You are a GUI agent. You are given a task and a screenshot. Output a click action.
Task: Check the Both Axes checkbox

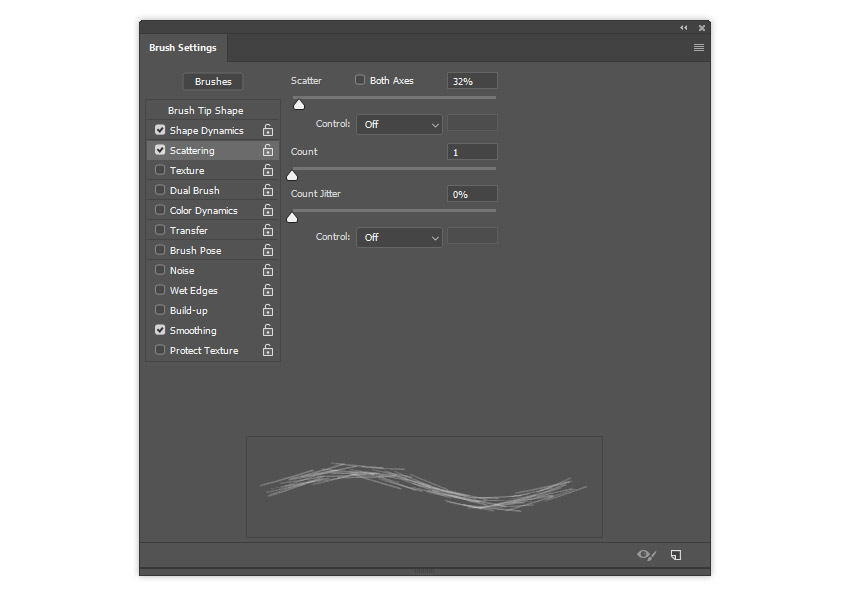pyautogui.click(x=360, y=80)
